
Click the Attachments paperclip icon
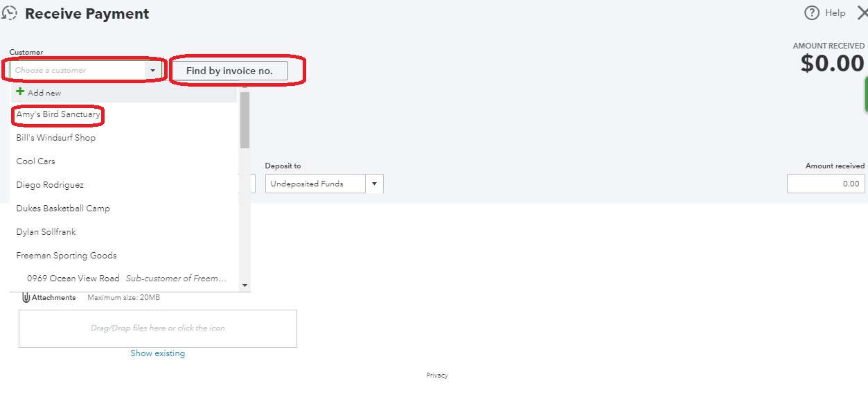(26, 297)
